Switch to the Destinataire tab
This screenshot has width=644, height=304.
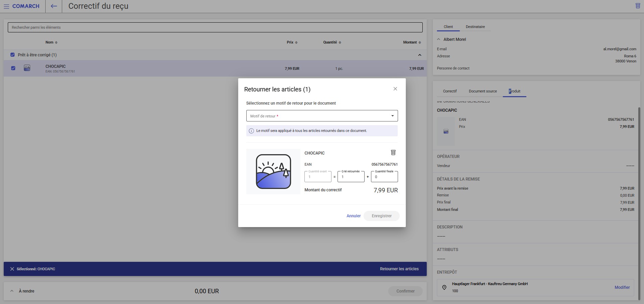point(475,27)
